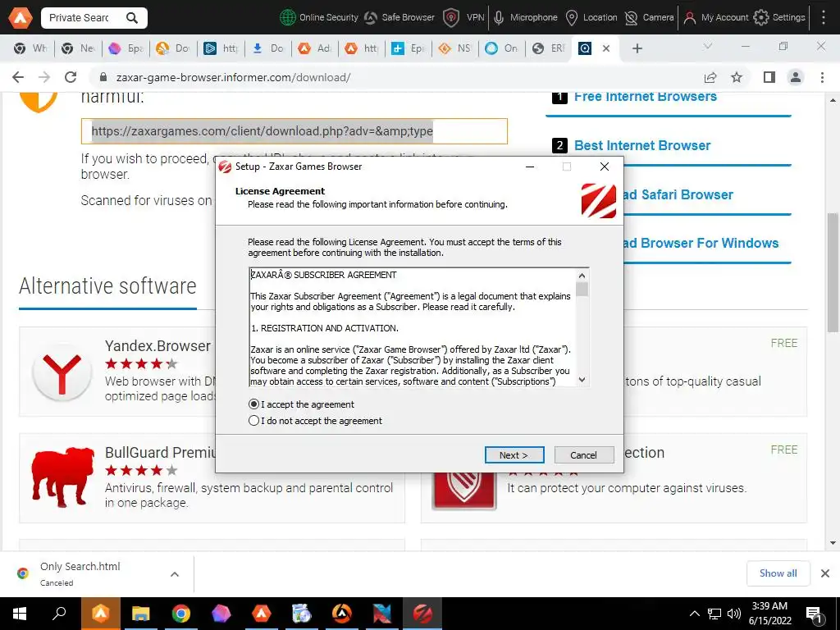Open the notification center icon

(813, 614)
